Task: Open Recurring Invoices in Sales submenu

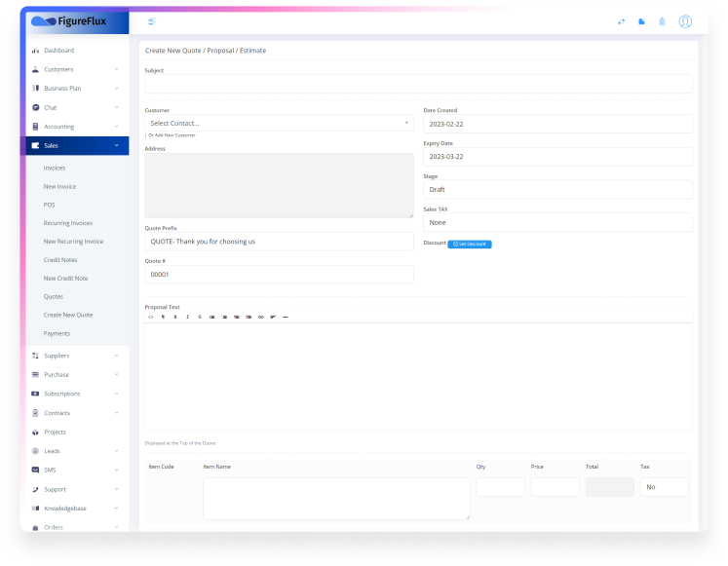Action: tap(68, 223)
